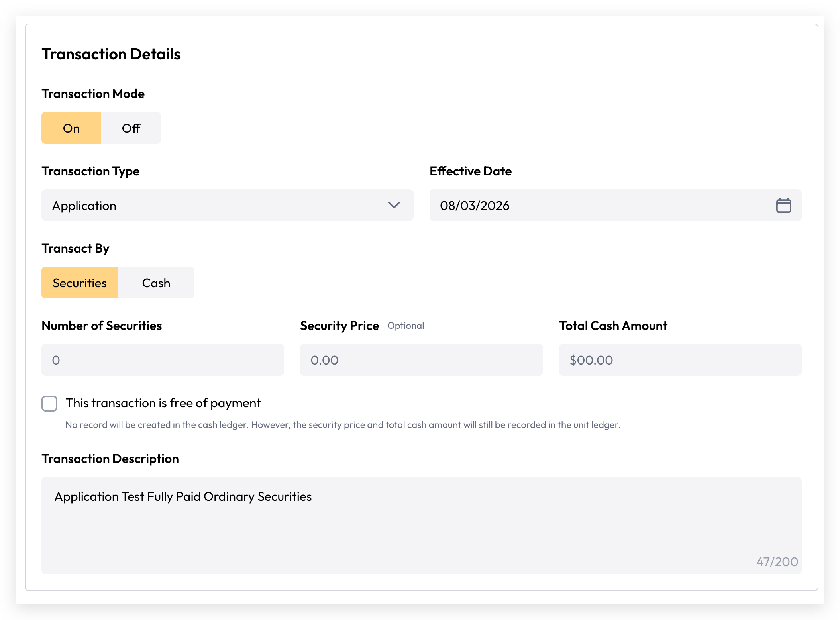Image resolution: width=840 pixels, height=620 pixels.
Task: Click the 'This transaction is free of payment' label
Action: (x=163, y=403)
